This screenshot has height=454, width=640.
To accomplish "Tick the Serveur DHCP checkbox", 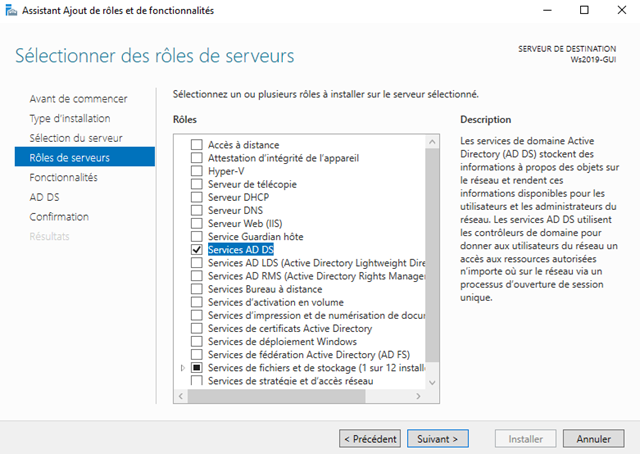I will tap(197, 197).
